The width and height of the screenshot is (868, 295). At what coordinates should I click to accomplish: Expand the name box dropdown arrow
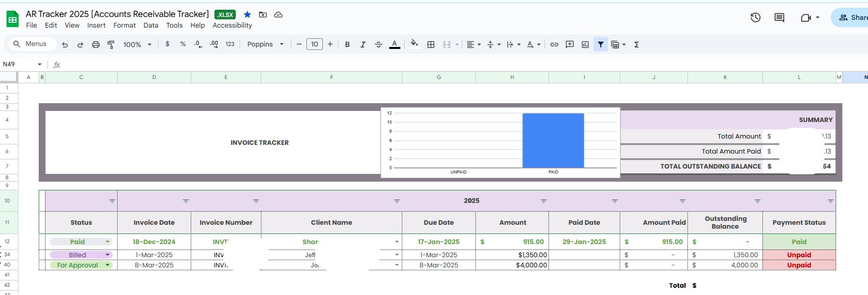point(40,64)
